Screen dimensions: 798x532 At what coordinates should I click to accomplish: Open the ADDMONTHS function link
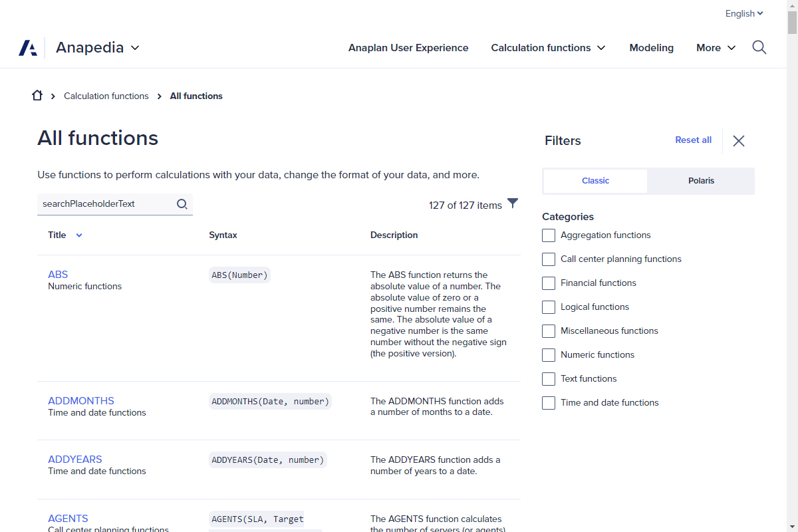(81, 401)
